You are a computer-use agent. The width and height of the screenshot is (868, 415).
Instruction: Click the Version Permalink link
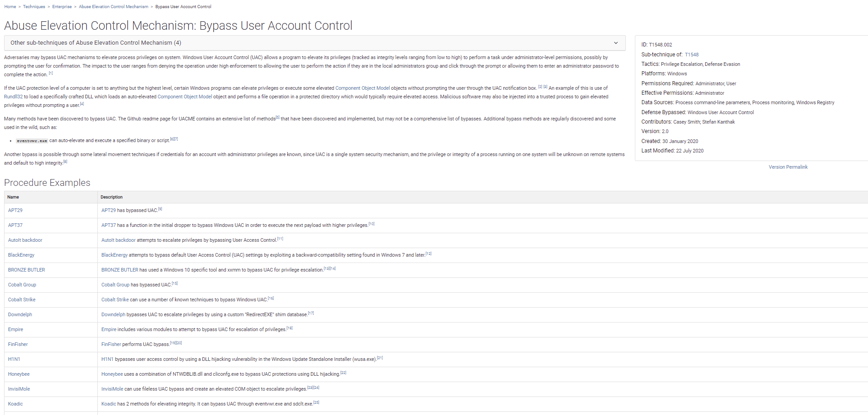pos(788,167)
